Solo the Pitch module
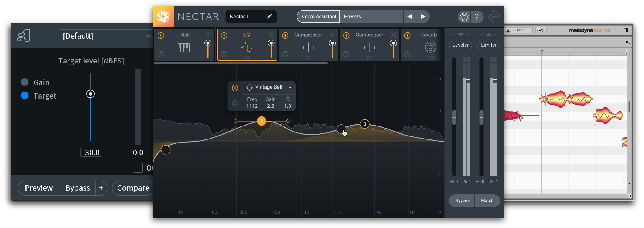 coord(161,54)
